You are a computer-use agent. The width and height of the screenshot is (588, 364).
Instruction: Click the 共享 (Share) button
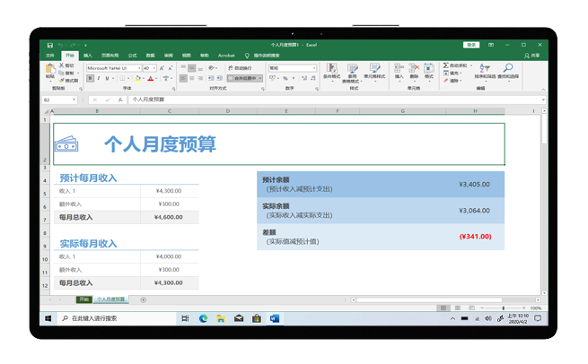pyautogui.click(x=533, y=56)
